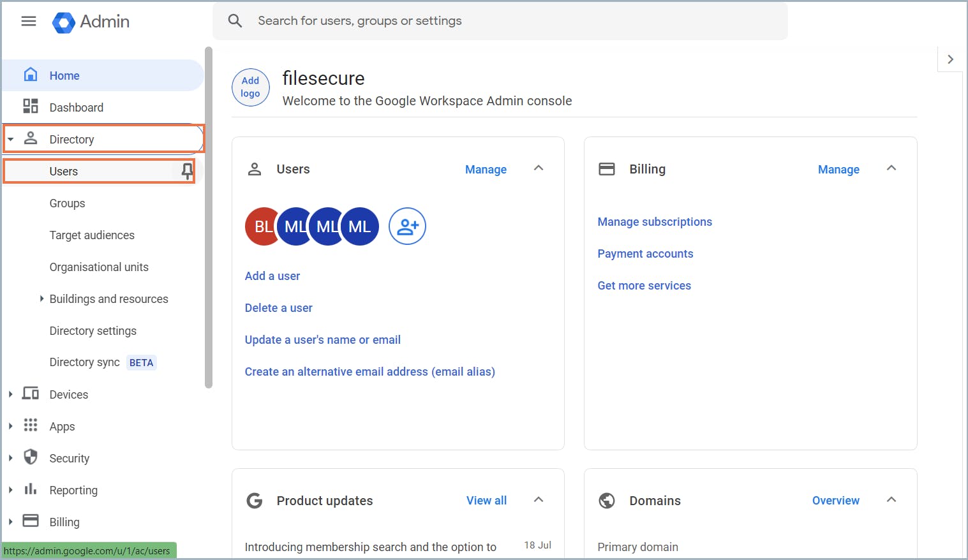Collapse the Users card chevron
968x560 pixels.
[539, 168]
